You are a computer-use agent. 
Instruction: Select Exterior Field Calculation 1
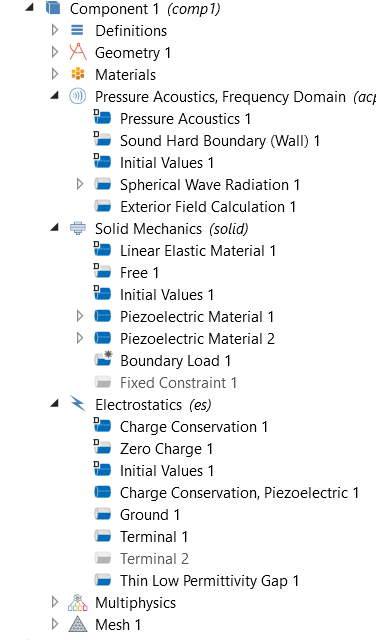click(208, 207)
